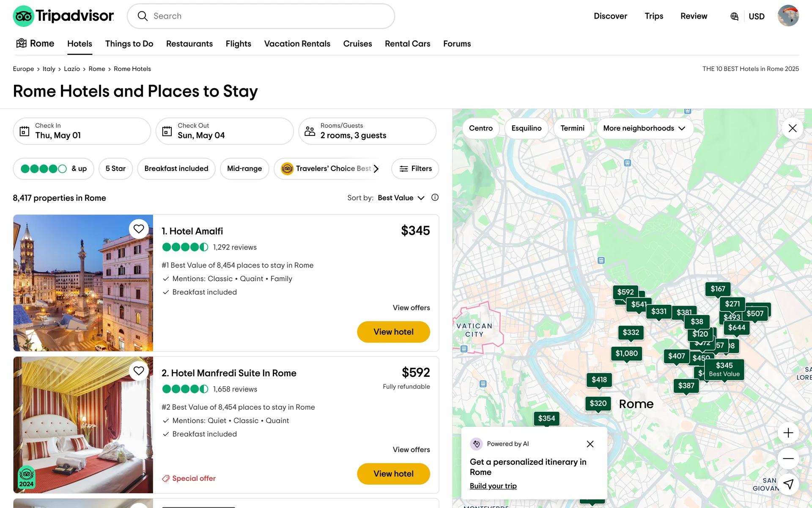This screenshot has height=508, width=812.
Task: Save Hotel Amalfi with heart icon
Action: tap(139, 229)
